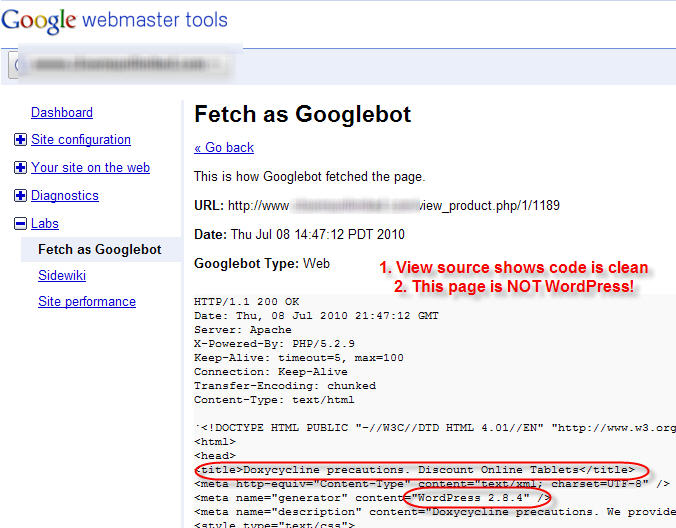Click the Date Thu Jul 08 line
The height and width of the screenshot is (528, 676).
click(299, 234)
